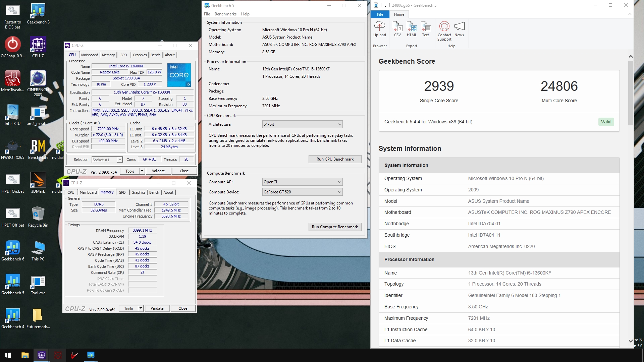The height and width of the screenshot is (362, 644).
Task: Open the Socket #1 selection dropdown
Action: pos(107,160)
